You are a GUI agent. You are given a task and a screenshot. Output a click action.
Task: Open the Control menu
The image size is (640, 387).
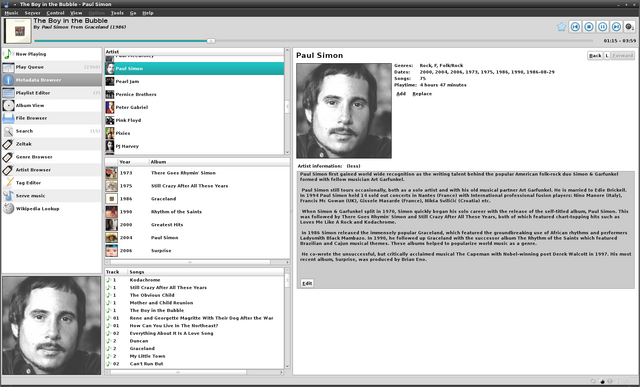click(56, 13)
